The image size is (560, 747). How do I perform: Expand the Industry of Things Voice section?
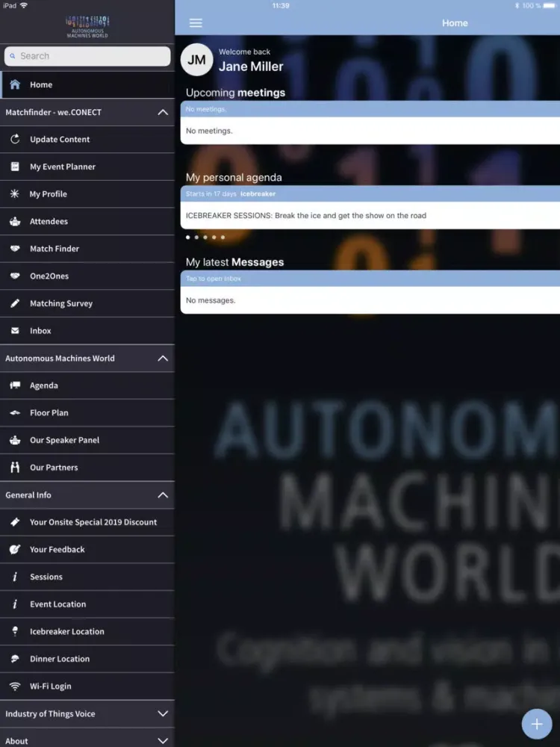[163, 713]
